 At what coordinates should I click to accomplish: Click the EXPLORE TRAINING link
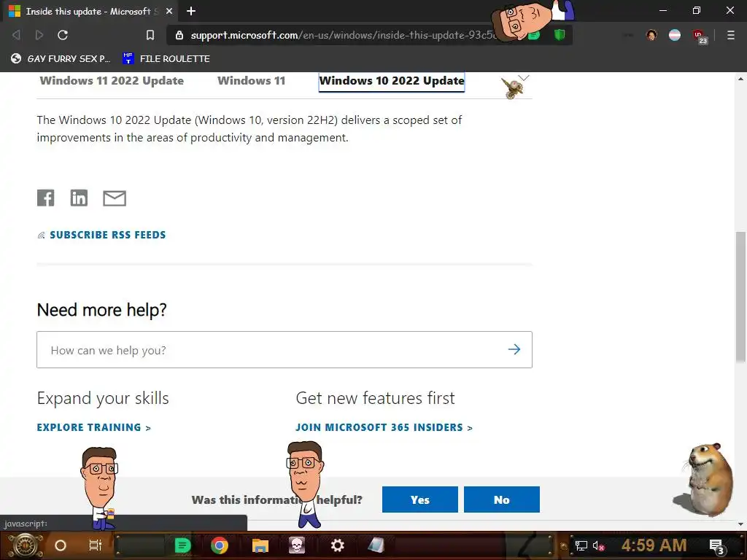(x=94, y=427)
